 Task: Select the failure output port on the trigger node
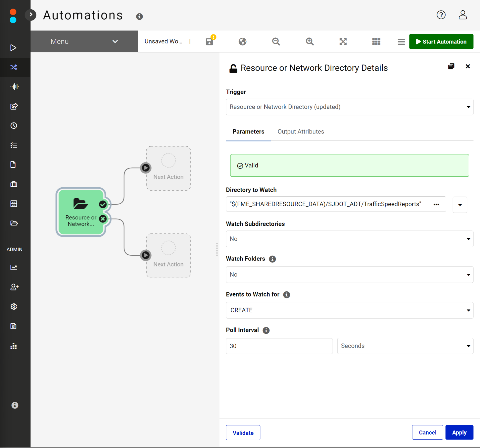(103, 219)
